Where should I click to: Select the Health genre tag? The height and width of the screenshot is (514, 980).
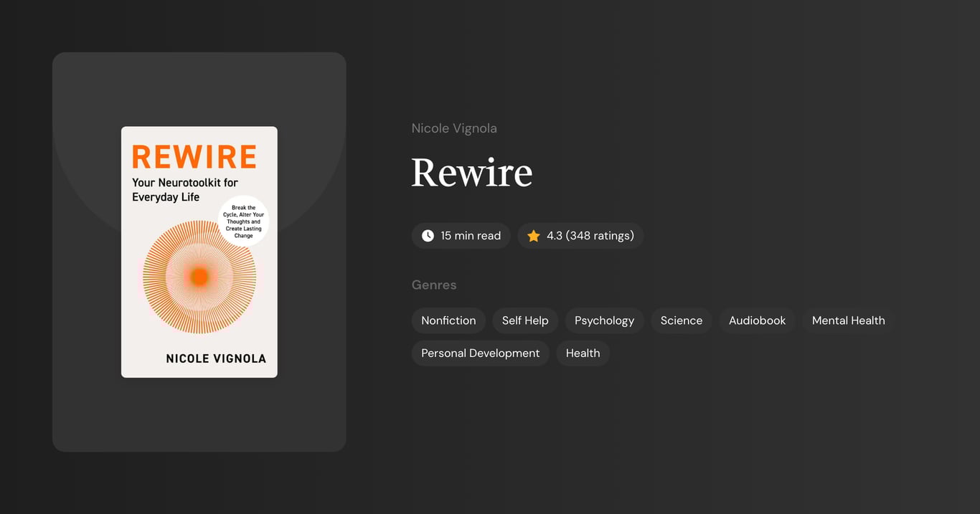[583, 353]
